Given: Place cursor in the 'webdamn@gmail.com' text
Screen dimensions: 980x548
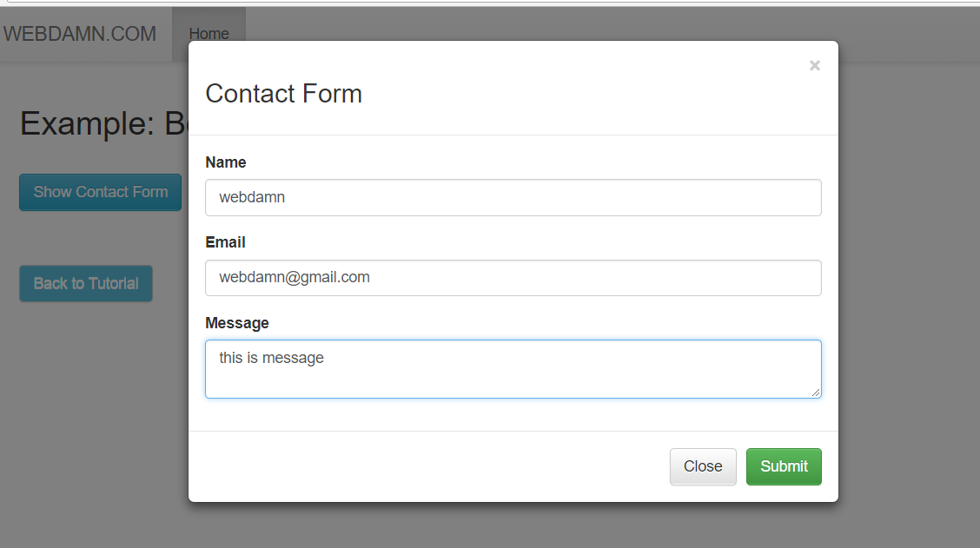Looking at the screenshot, I should pyautogui.click(x=295, y=277).
